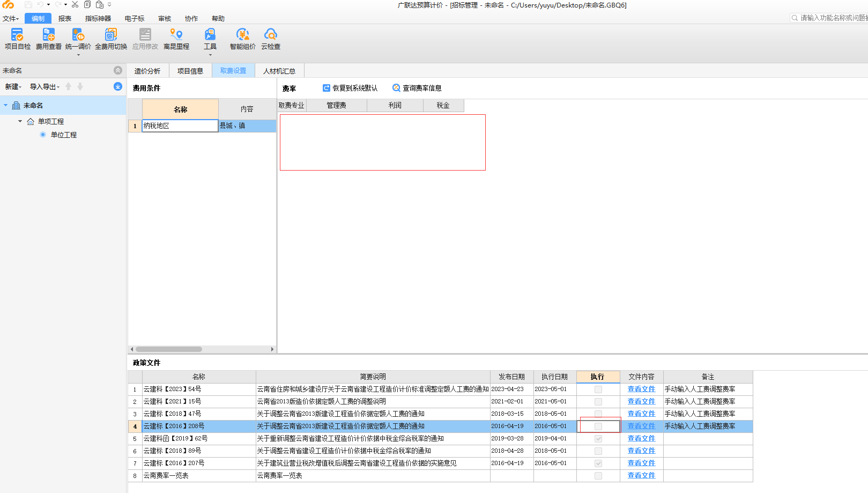The height and width of the screenshot is (493, 868).
Task: Click the 费用条件 horizontal scrollbar thumb
Action: (168, 349)
